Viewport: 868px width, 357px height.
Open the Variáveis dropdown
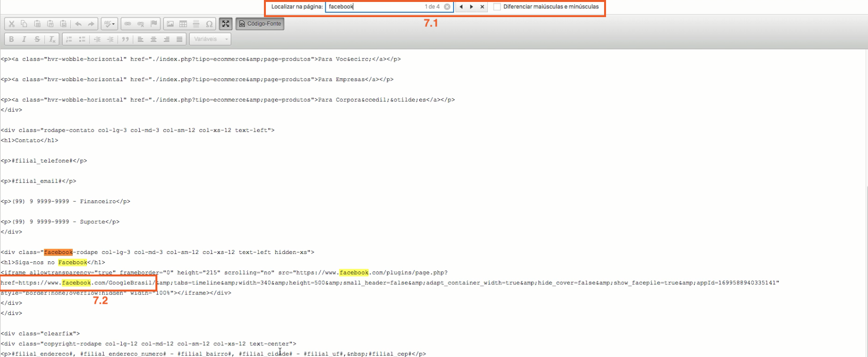[210, 39]
